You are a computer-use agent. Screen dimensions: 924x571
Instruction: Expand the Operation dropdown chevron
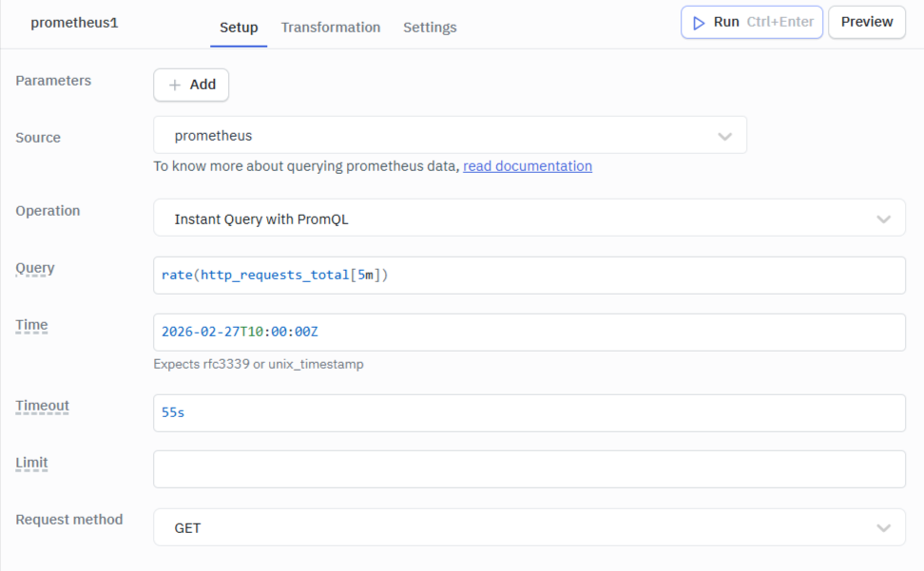point(883,219)
